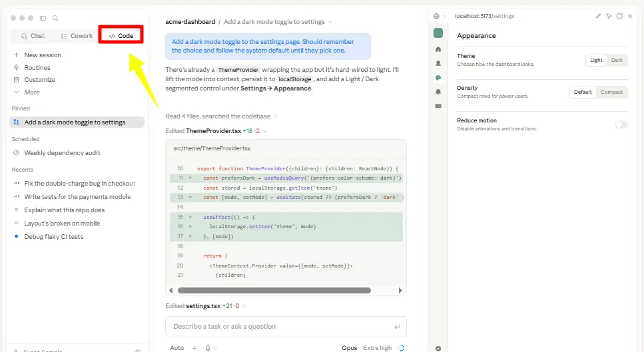Open the Opus model selector
The image size is (644, 352).
(x=349, y=348)
